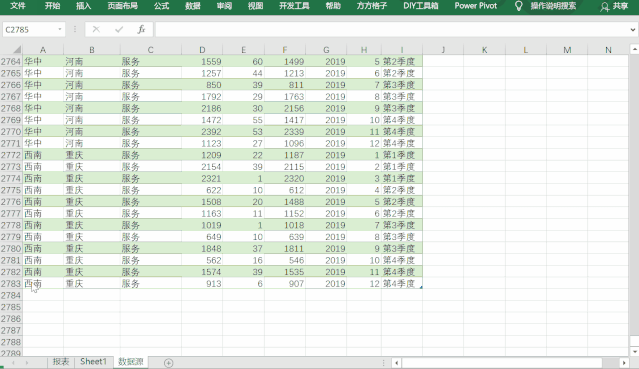Click 第1季度 cell in row 2772

point(402,155)
